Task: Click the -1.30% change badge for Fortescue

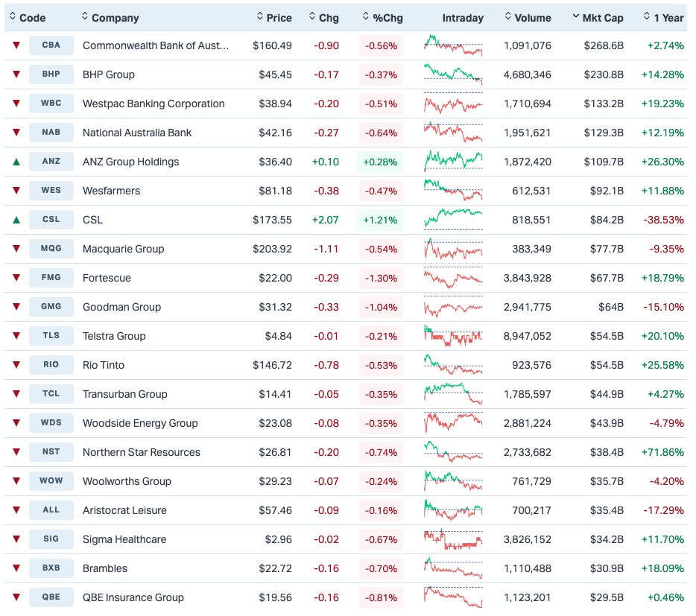Action: pos(381,279)
